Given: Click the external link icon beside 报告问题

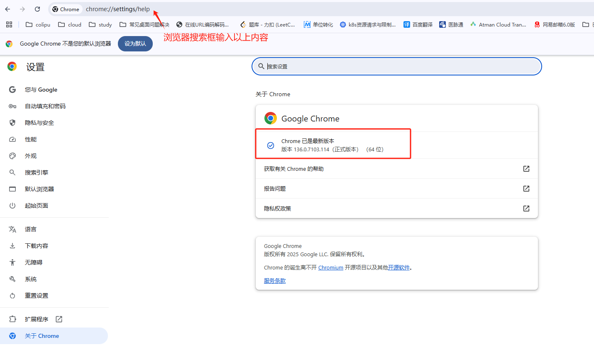Looking at the screenshot, I should pos(526,188).
